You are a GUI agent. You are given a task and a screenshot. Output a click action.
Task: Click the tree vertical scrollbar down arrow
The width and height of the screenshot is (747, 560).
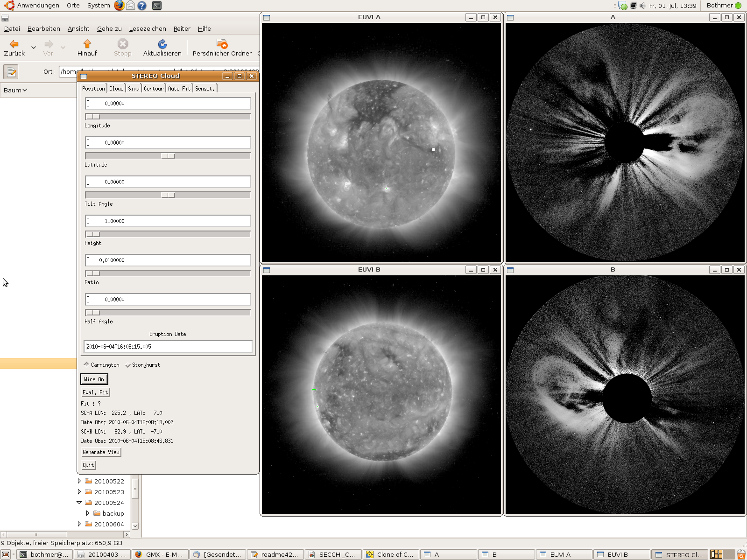[x=135, y=526]
